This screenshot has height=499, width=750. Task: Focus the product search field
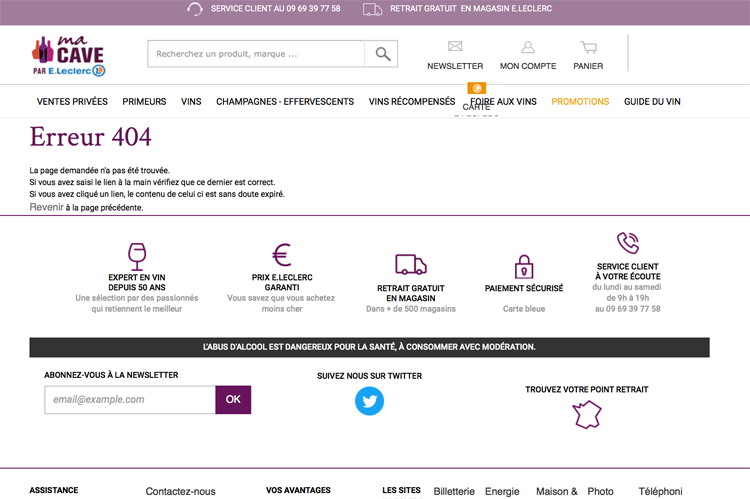pyautogui.click(x=256, y=54)
